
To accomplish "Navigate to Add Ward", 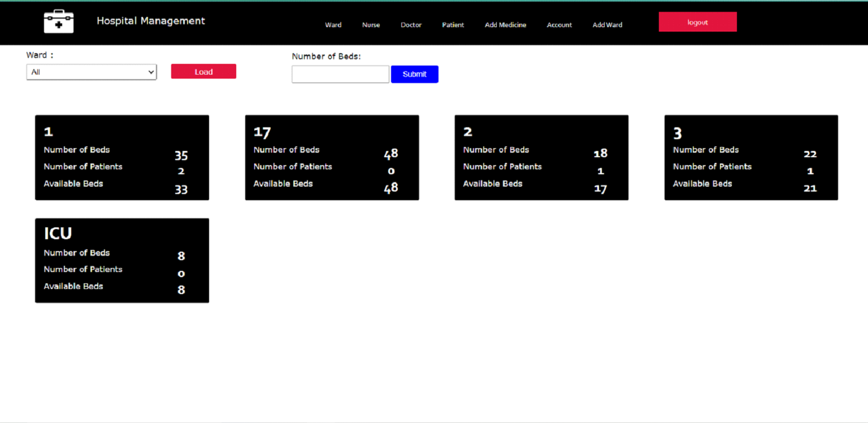I will tap(607, 25).
